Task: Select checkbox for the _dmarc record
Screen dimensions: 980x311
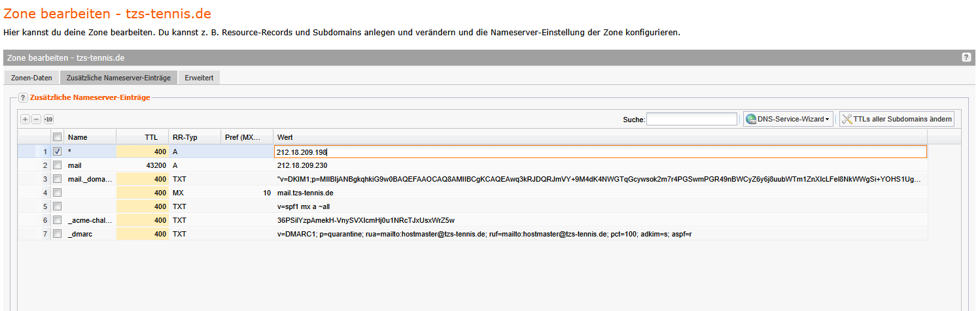Action: click(x=57, y=234)
